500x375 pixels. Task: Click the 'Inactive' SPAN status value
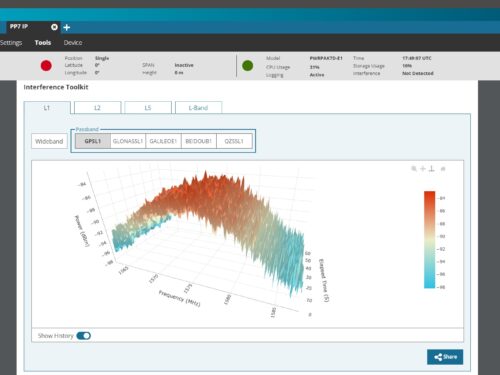184,65
